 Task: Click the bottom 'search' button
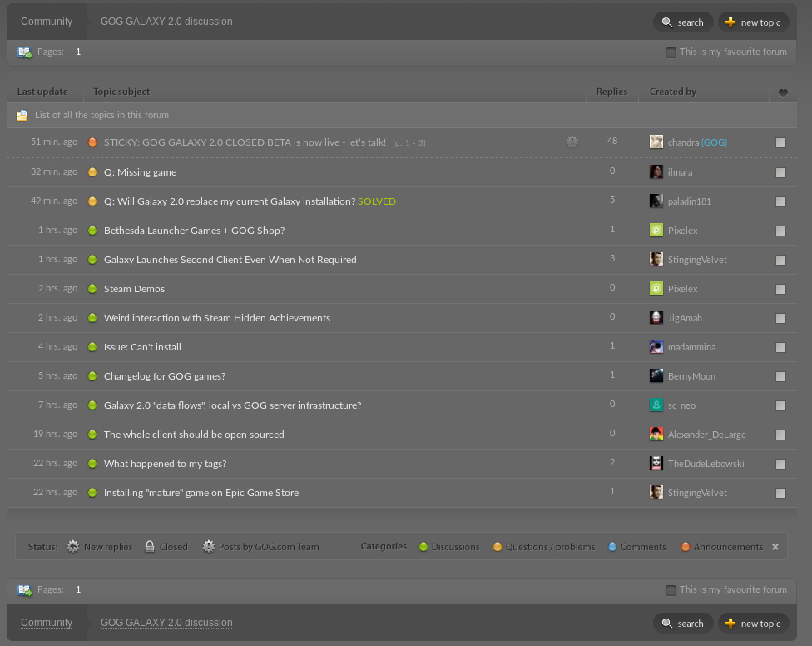pos(683,624)
